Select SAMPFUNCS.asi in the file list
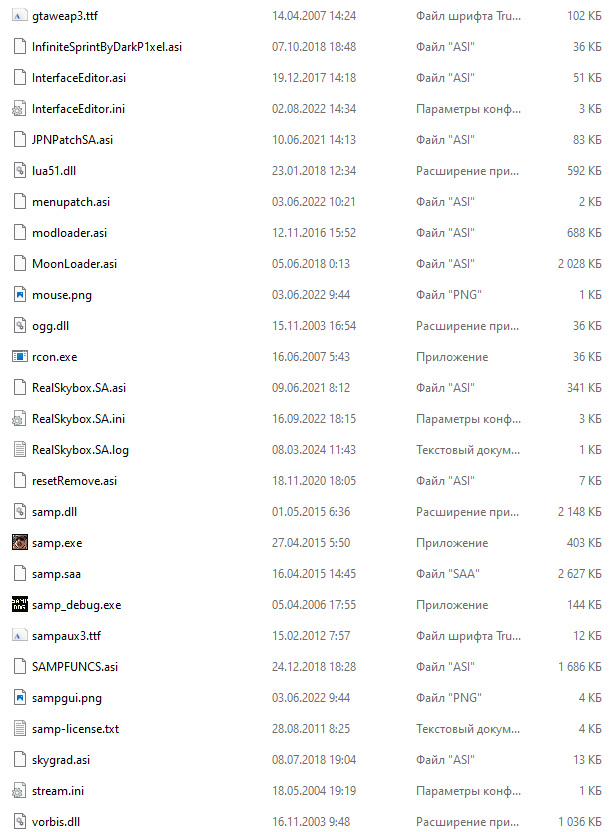 point(74,667)
